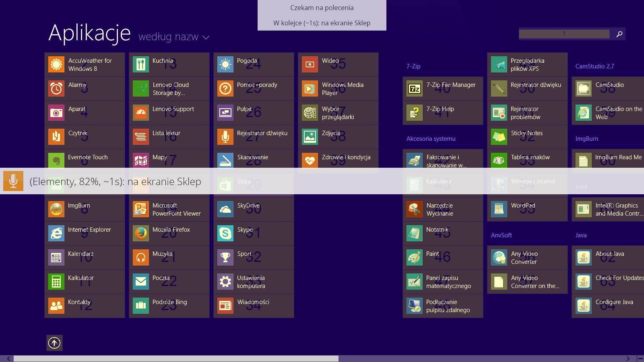This screenshot has height=362, width=644.
Task: Open the Paint palette icon
Action: pos(415,257)
